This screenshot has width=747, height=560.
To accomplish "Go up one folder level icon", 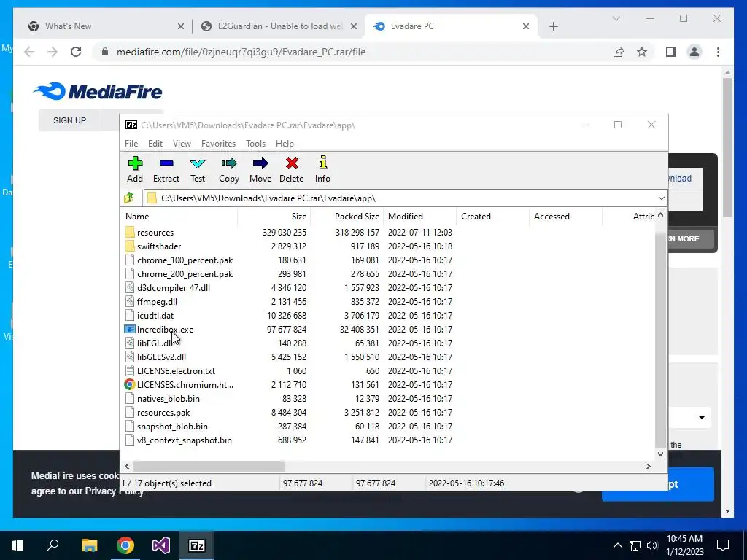I will [129, 198].
